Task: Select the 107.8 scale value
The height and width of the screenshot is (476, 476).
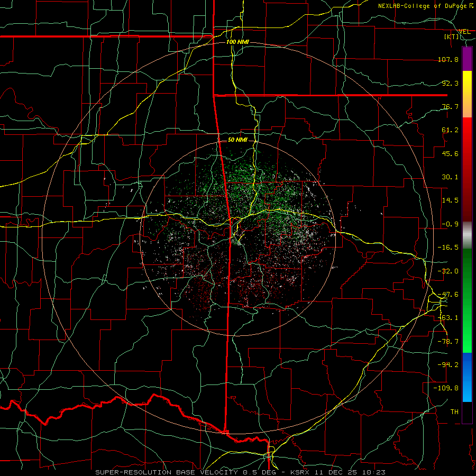Action: [448, 59]
